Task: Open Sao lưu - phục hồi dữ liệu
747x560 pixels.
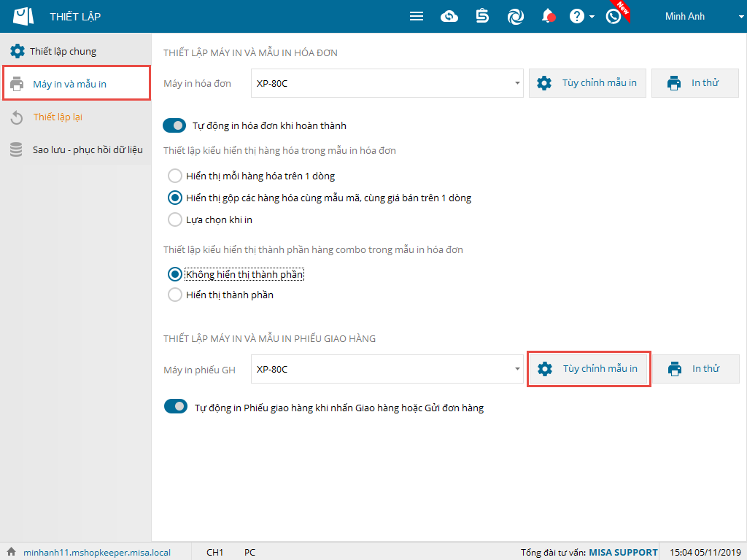Action: (76, 149)
